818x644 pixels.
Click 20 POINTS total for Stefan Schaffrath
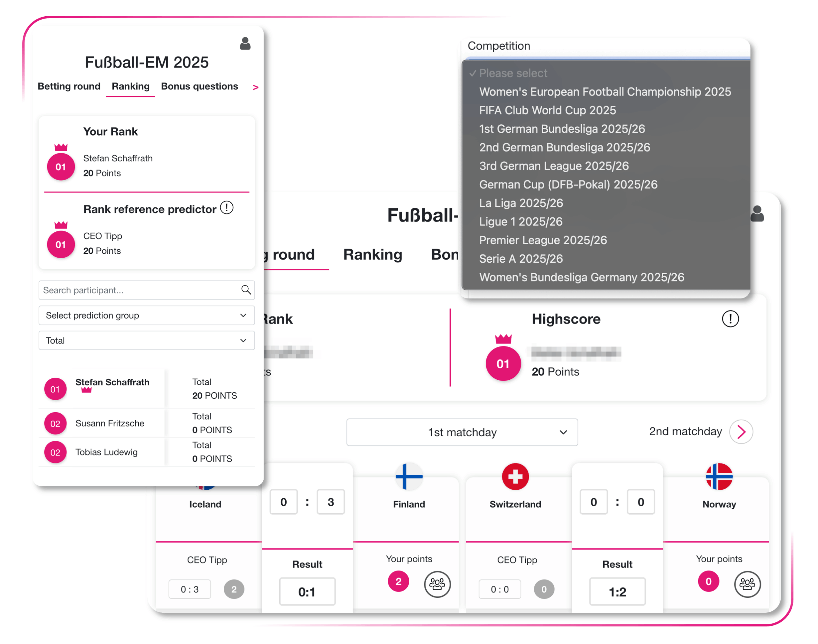tap(214, 396)
